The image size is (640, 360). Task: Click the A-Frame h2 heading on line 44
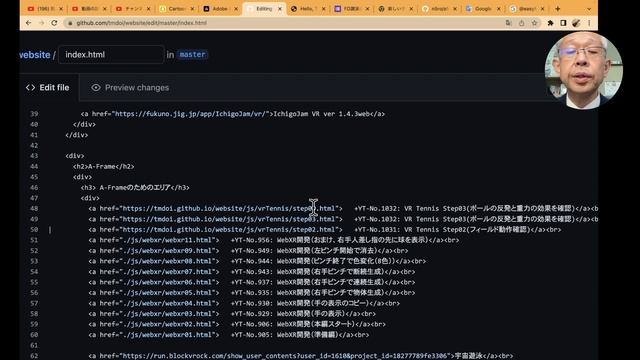104,167
